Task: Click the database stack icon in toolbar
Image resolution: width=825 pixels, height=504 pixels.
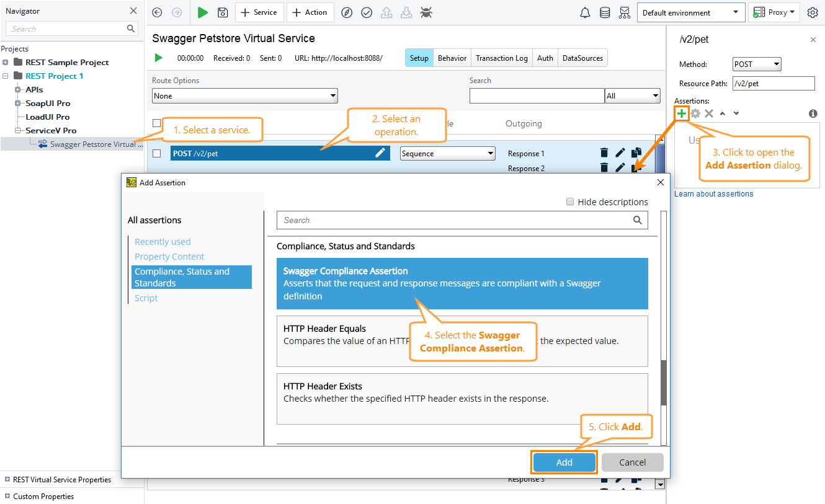Action: point(605,12)
